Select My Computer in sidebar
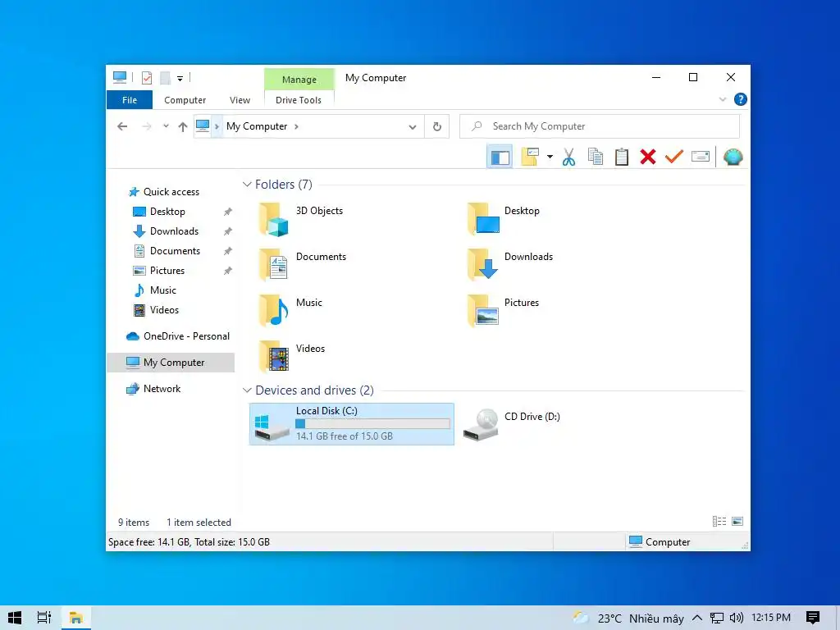 click(171, 363)
